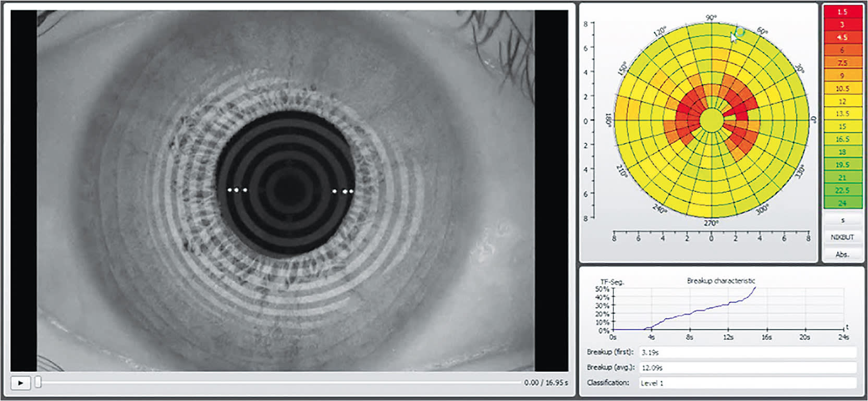Screen dimensions: 868x401
Task: Select the 10.5 legend color swatch
Action: pos(842,88)
